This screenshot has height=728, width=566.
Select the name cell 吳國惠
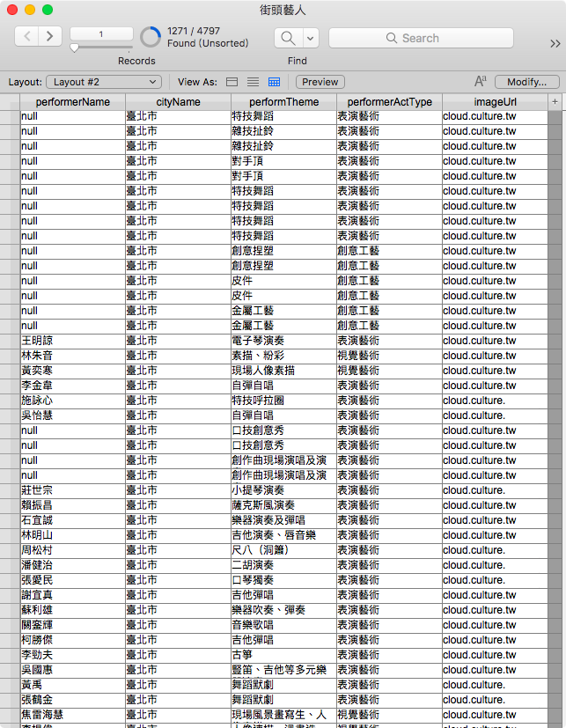[x=73, y=670]
